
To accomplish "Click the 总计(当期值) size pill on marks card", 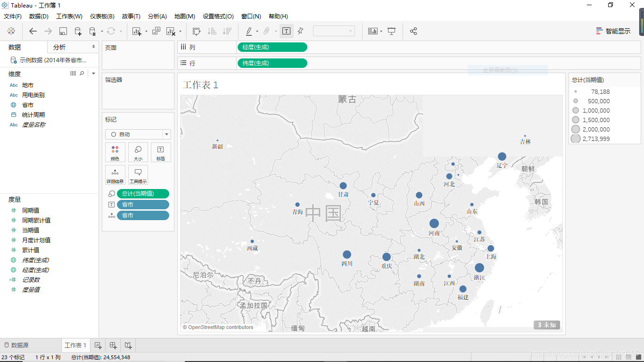I will (x=143, y=193).
